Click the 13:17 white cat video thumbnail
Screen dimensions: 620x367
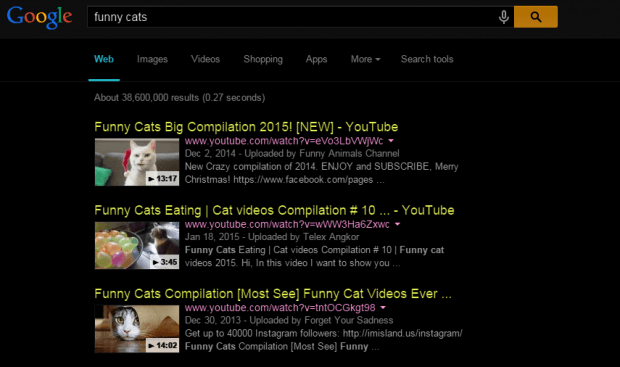tap(137, 162)
